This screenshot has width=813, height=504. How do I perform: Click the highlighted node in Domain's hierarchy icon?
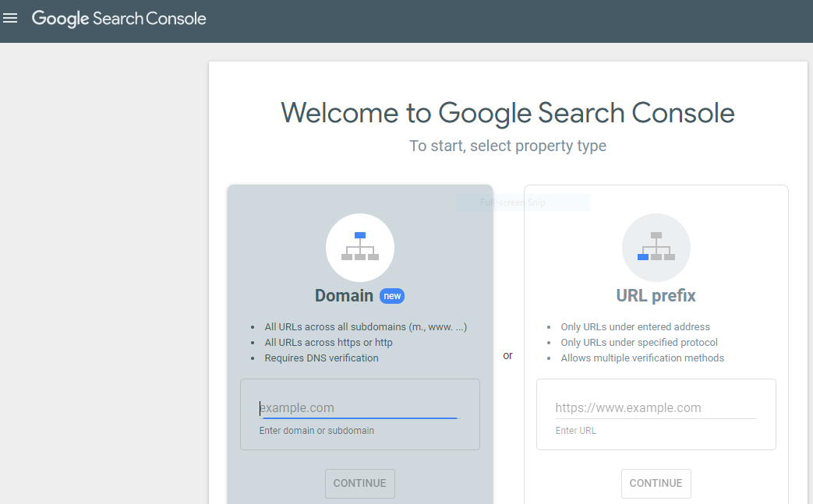(359, 234)
